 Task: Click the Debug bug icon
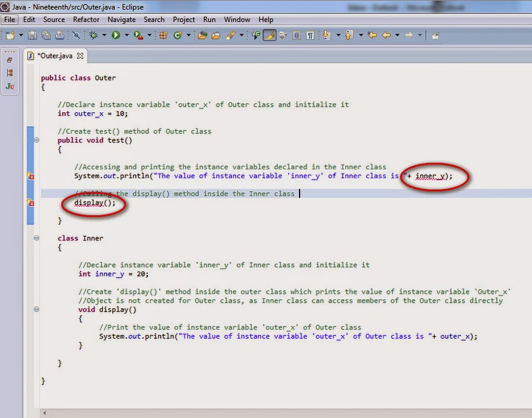pyautogui.click(x=93, y=36)
